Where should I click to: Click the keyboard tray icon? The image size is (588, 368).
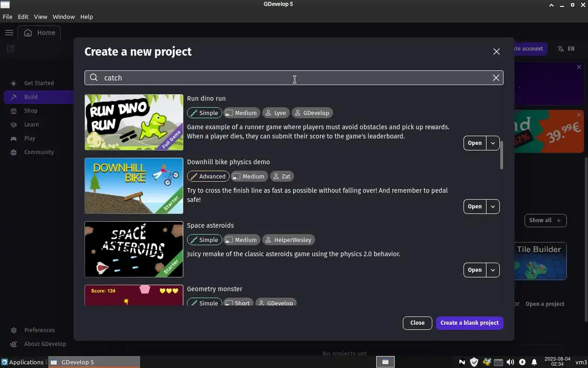(498, 362)
